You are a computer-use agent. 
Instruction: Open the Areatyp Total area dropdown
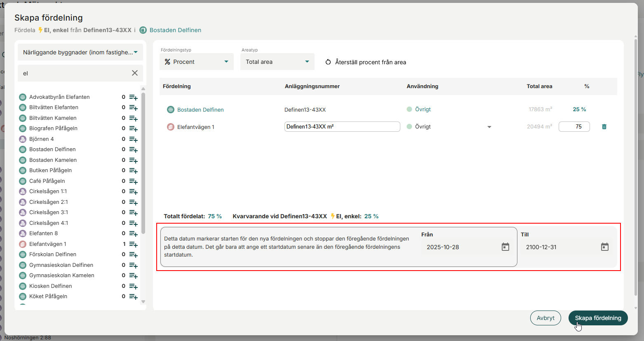pyautogui.click(x=277, y=62)
